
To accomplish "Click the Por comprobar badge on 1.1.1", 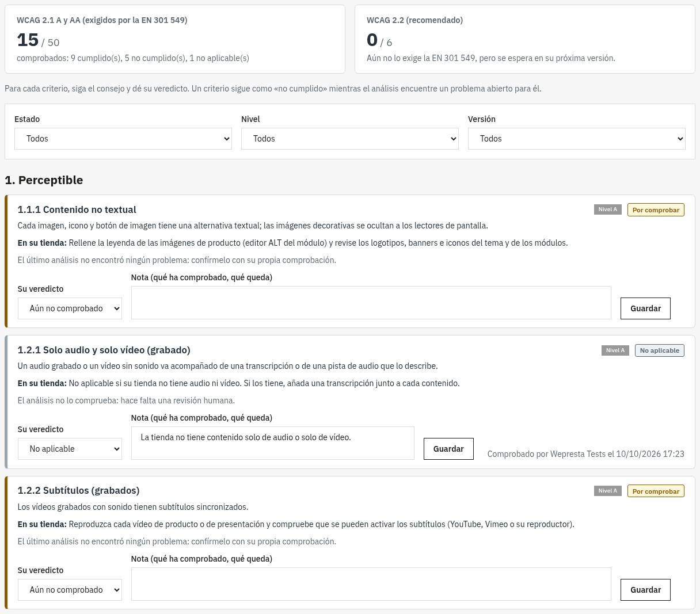I will 656,210.
